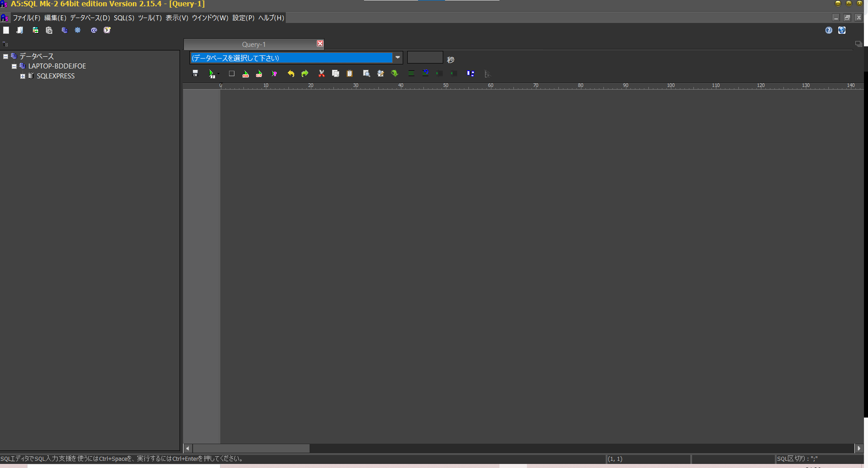Create a new document from main toolbar
Screen dimensions: 868x468
[6, 30]
